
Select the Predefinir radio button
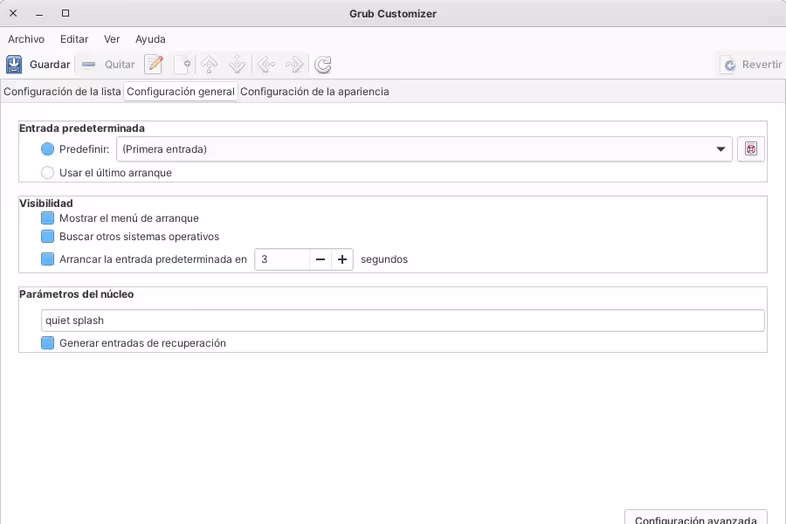tap(48, 149)
